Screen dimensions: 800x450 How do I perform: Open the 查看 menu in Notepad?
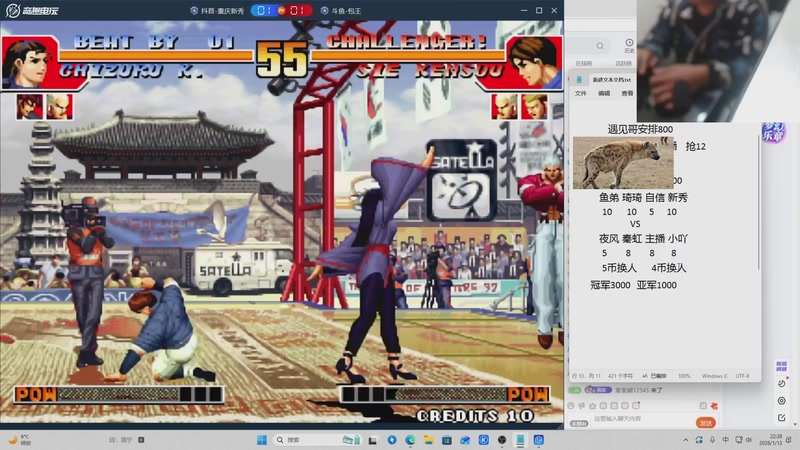pyautogui.click(x=627, y=93)
